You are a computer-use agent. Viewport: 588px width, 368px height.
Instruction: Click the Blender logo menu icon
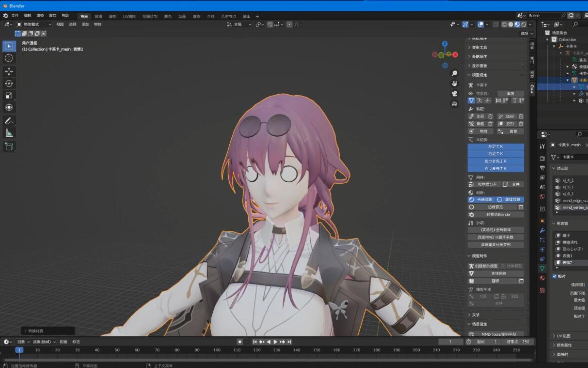(5, 16)
